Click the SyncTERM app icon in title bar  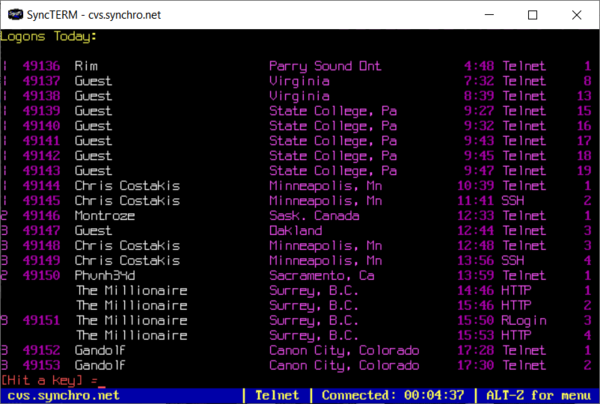pyautogui.click(x=15, y=15)
